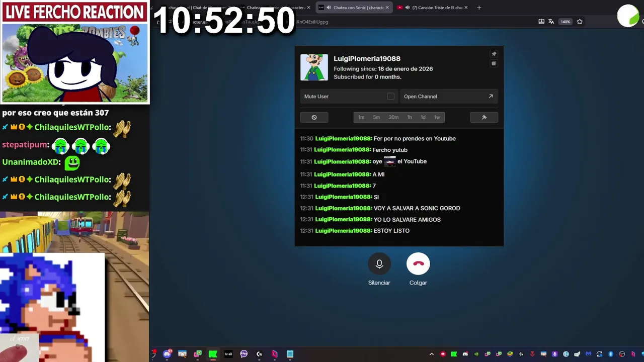Screen dimensions: 644x362
Task: Click message "Fer por no prendes en Youtube"
Action: click(x=415, y=138)
